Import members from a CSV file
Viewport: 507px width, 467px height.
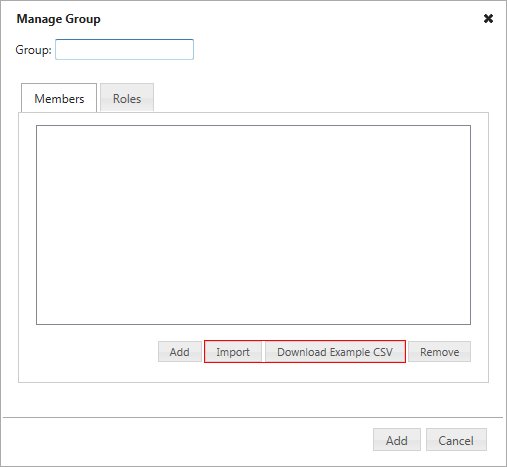(233, 352)
